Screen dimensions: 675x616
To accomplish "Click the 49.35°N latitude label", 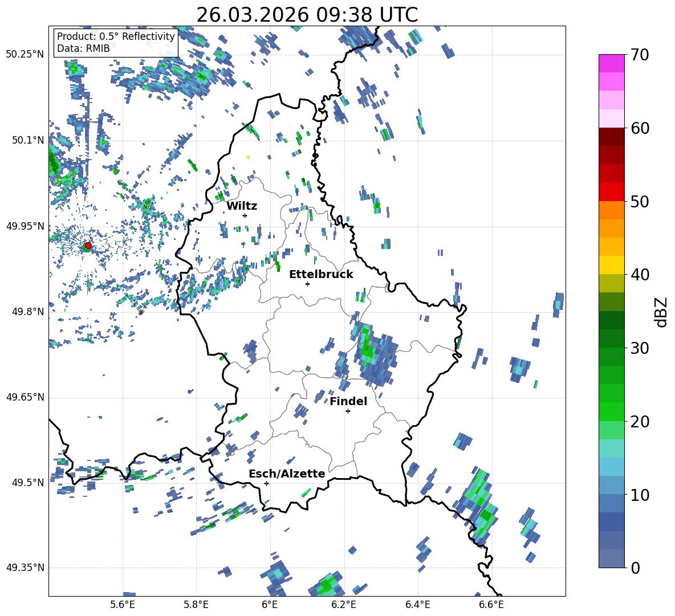I will [25, 568].
